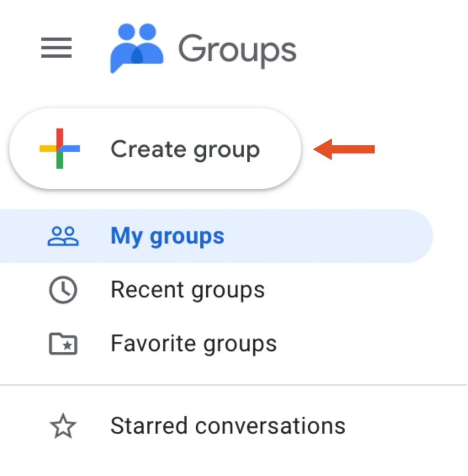
Task: Click the Groups title text
Action: click(237, 50)
